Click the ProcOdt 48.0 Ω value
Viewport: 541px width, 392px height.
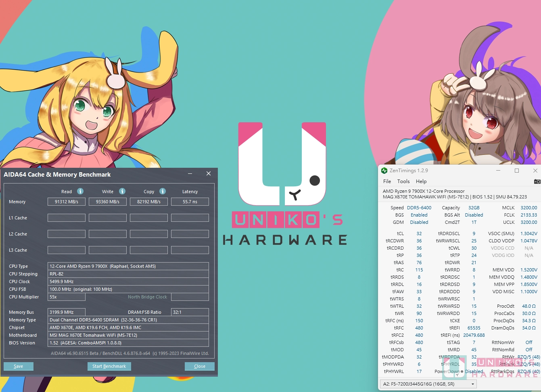[529, 306]
